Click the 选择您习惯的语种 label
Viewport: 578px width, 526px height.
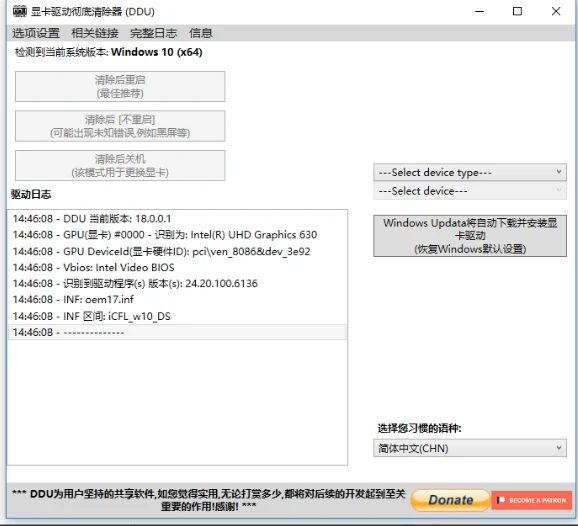pyautogui.click(x=419, y=428)
